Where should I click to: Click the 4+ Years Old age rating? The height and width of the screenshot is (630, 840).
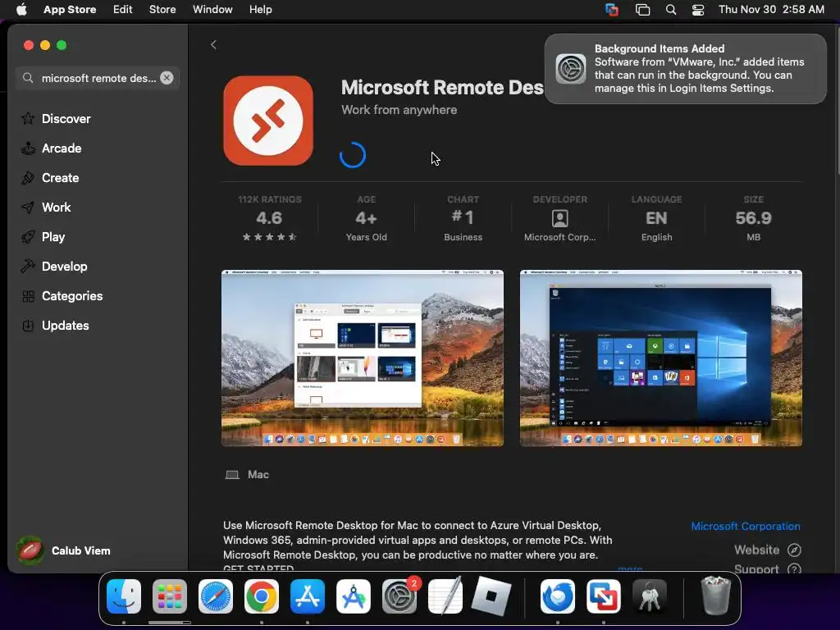click(367, 218)
